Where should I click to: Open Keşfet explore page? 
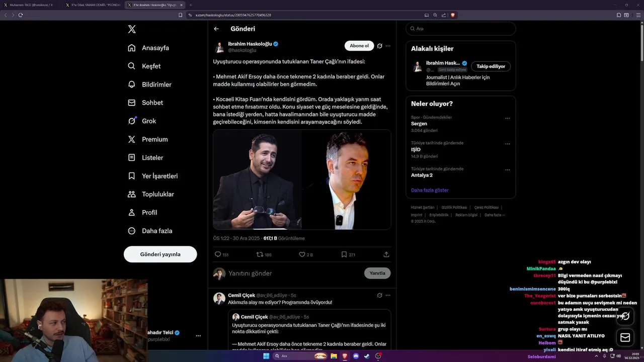click(x=144, y=66)
